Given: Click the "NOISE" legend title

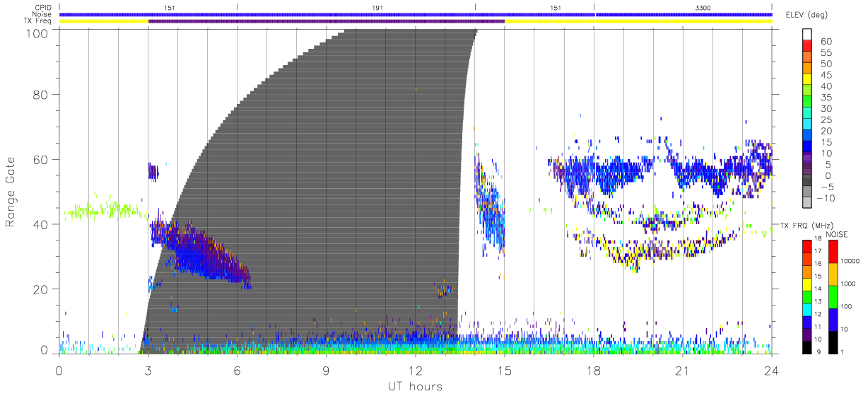Looking at the screenshot, I should [x=837, y=233].
